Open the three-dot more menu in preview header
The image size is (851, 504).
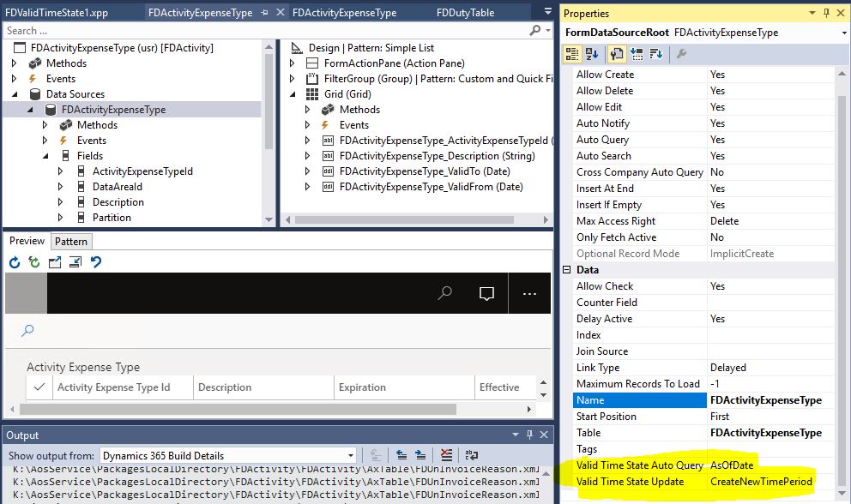tap(529, 293)
